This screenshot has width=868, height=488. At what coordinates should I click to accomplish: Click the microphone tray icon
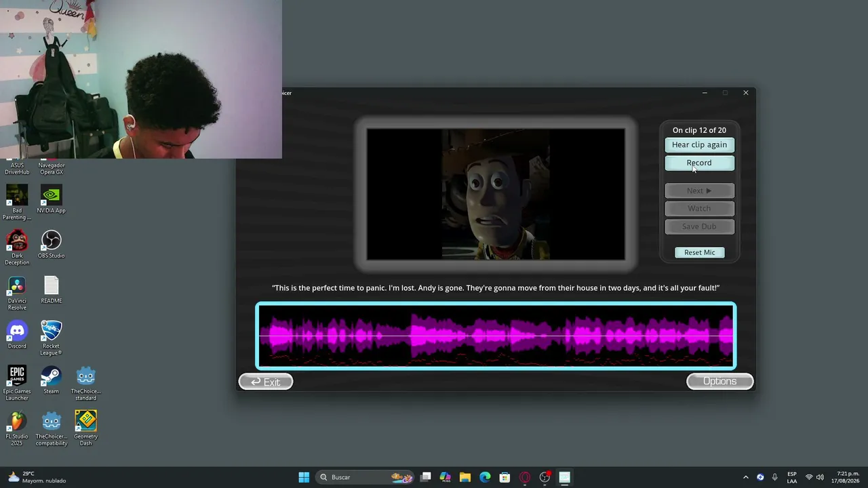pyautogui.click(x=774, y=477)
